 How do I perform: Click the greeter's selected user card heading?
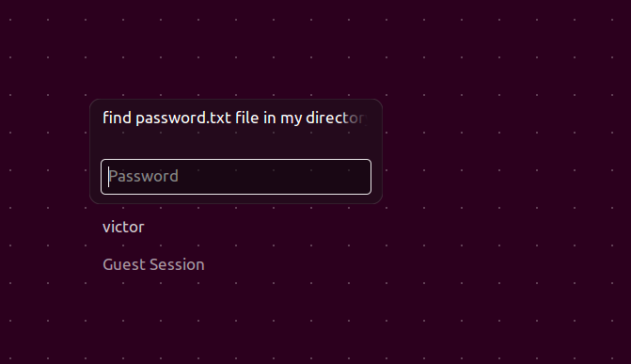(235, 118)
